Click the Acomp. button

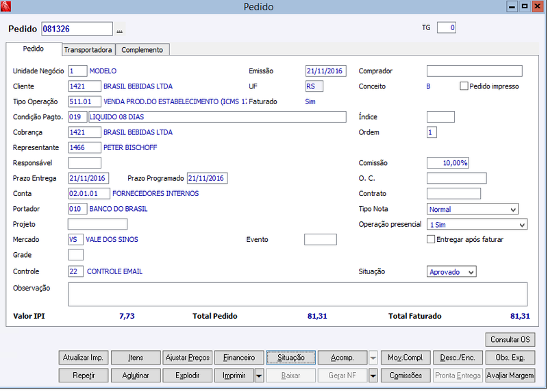[x=342, y=358]
